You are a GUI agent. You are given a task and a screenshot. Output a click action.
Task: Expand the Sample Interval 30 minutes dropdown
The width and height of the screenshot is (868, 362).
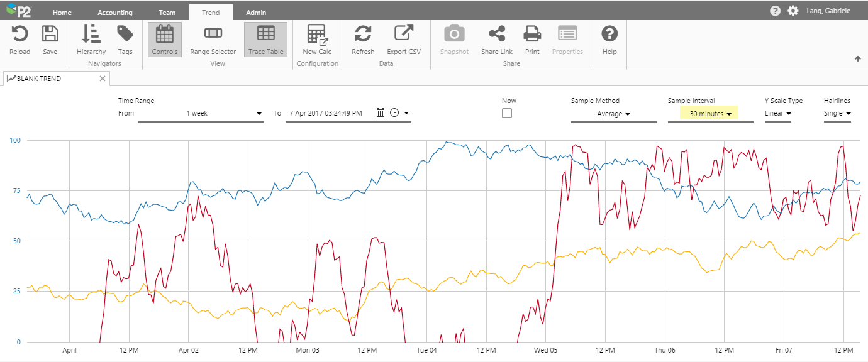(x=709, y=114)
